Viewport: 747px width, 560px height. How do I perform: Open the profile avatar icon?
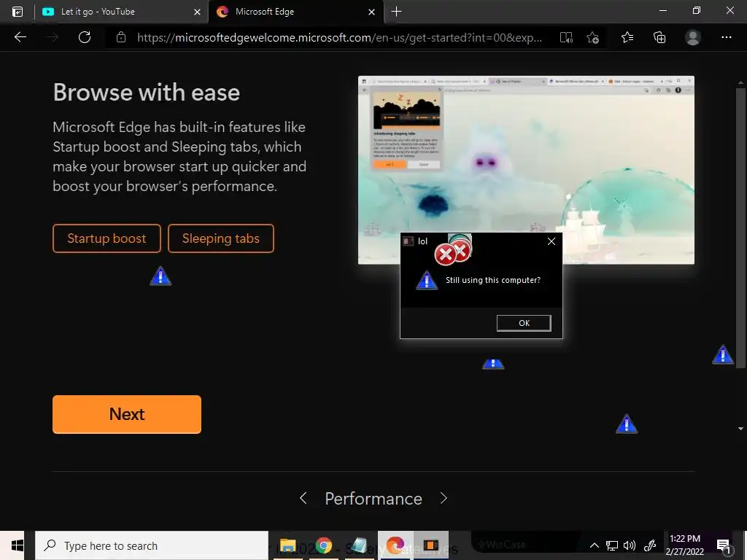(x=693, y=37)
